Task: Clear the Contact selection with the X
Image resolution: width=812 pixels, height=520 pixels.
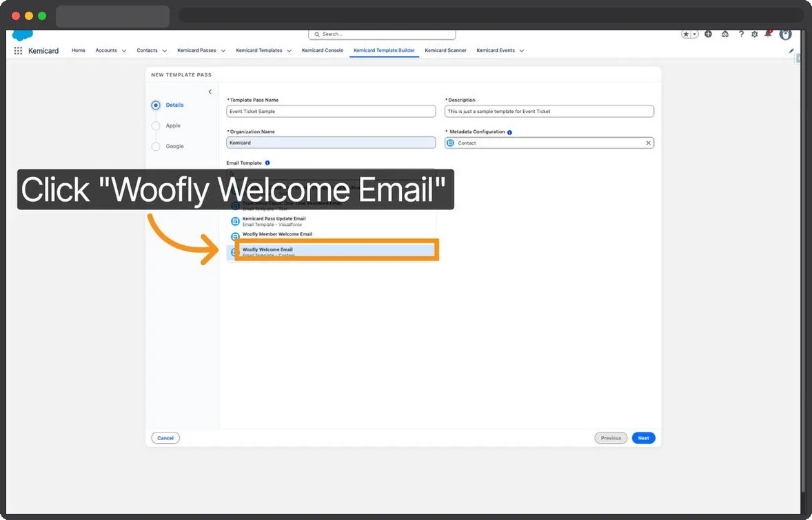Action: (649, 143)
